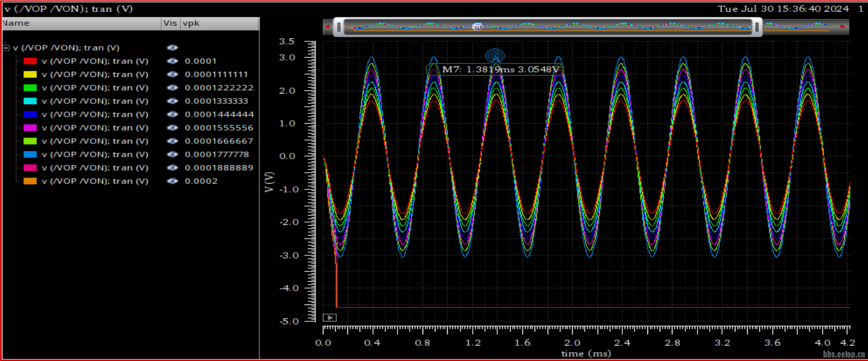
Task: Toggle eye icon for vpk 0.0001222222 trace
Action: click(x=172, y=88)
